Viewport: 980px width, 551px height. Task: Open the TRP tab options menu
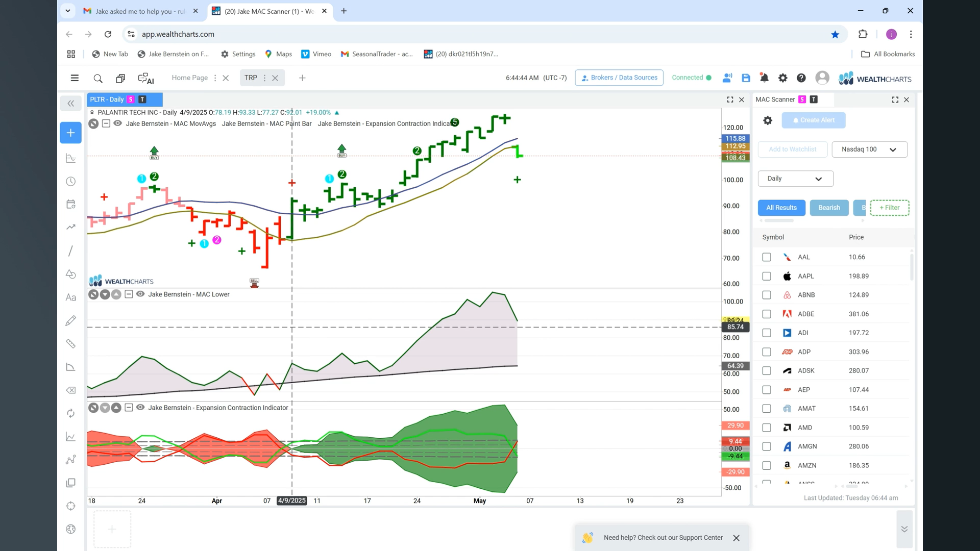[264, 78]
